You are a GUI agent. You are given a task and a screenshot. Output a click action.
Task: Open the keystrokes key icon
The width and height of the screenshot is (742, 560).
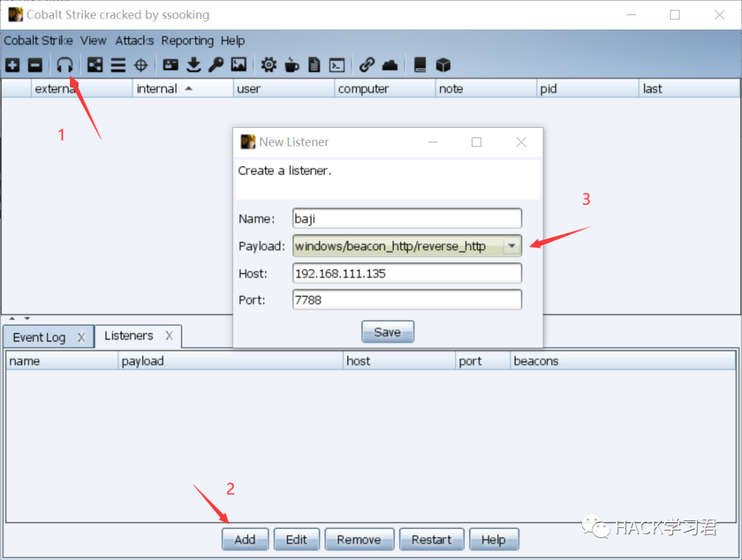tap(216, 65)
